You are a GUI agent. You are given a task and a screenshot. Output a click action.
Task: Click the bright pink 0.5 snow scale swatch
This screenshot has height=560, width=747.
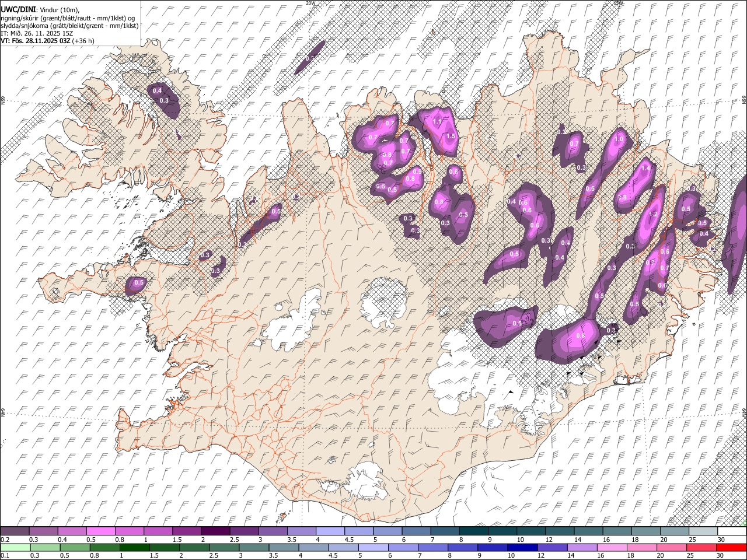100,531
